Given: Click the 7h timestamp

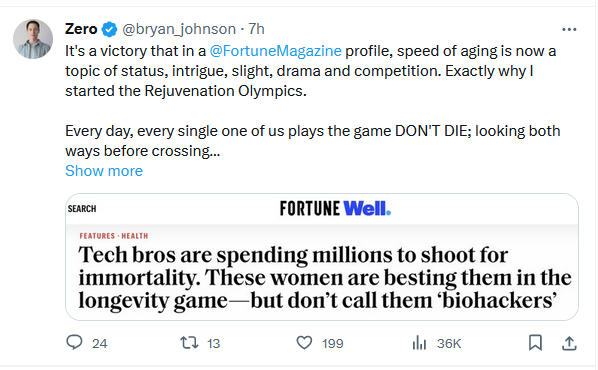Looking at the screenshot, I should [x=256, y=29].
